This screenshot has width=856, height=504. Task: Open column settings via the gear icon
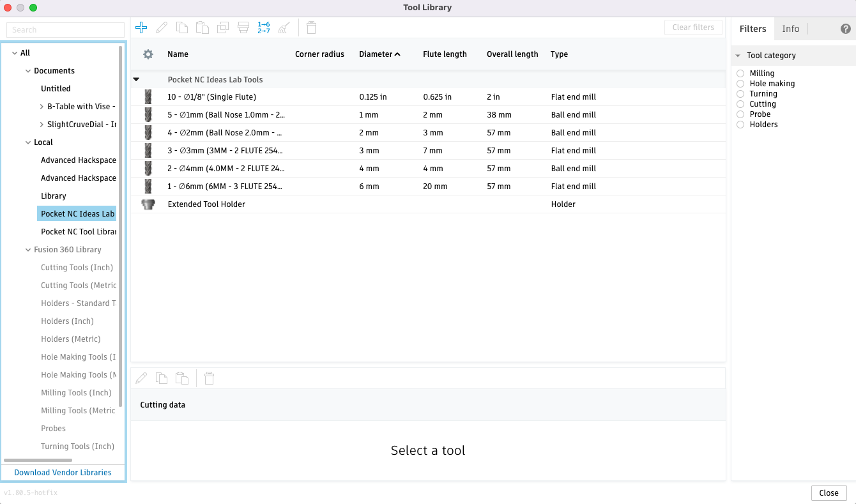click(148, 54)
